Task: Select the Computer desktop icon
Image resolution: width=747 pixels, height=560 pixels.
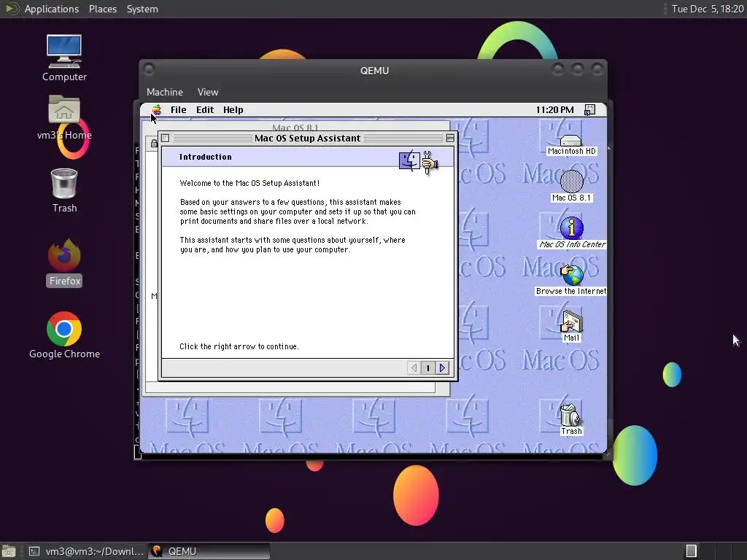Action: pos(64,58)
